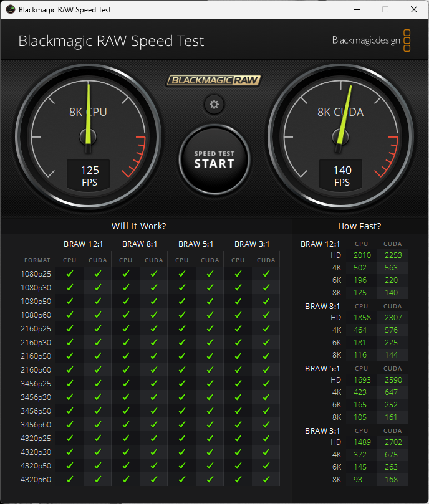The image size is (429, 504).
Task: Start the speed test
Action: [214, 159]
